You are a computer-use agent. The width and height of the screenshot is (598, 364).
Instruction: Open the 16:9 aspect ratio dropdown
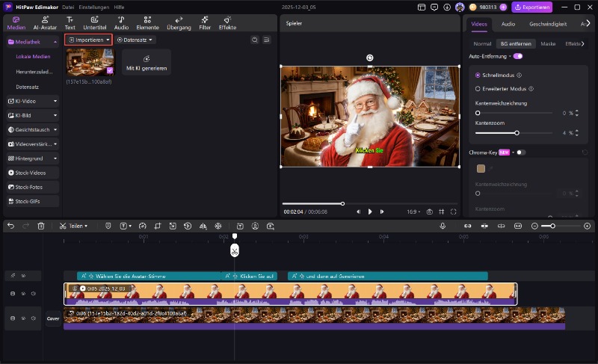click(413, 212)
